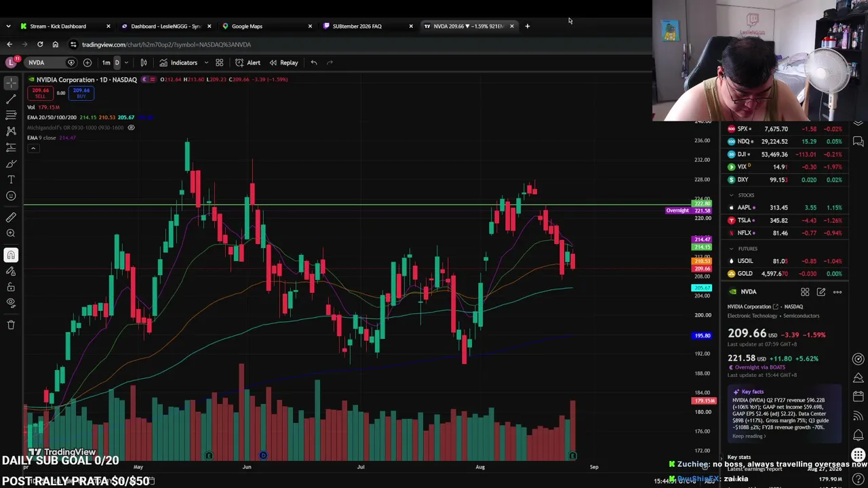Viewport: 868px width, 488px height.
Task: Open the Indicators dialog
Action: click(x=178, y=62)
